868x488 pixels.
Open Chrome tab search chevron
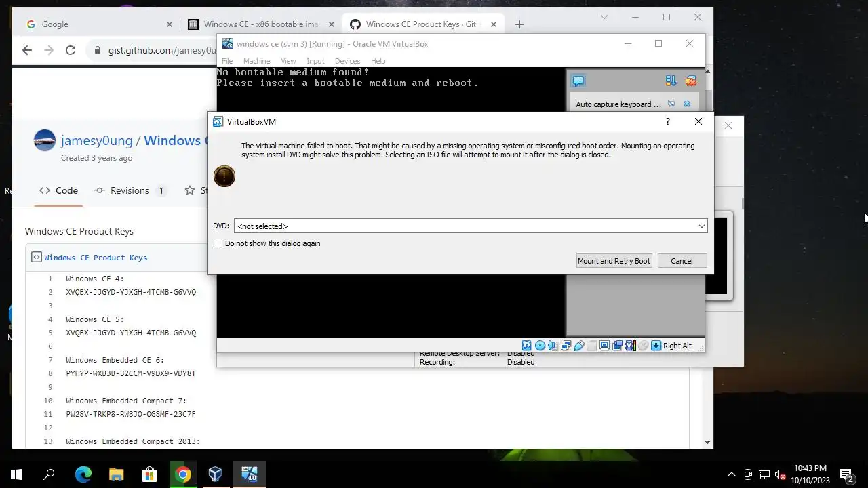point(604,17)
